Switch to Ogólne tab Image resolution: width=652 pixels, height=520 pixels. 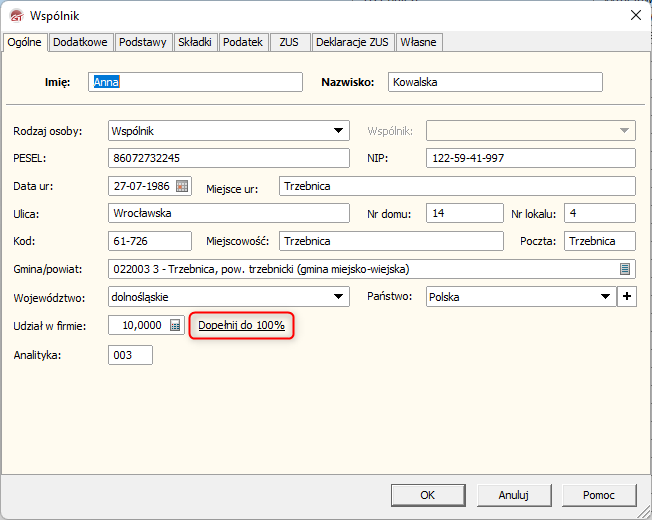click(x=25, y=42)
